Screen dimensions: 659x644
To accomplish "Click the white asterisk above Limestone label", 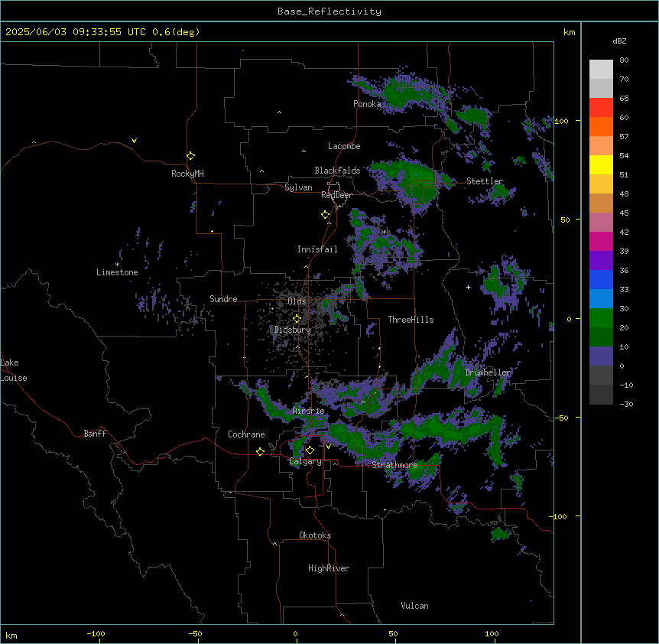I will [x=117, y=265].
